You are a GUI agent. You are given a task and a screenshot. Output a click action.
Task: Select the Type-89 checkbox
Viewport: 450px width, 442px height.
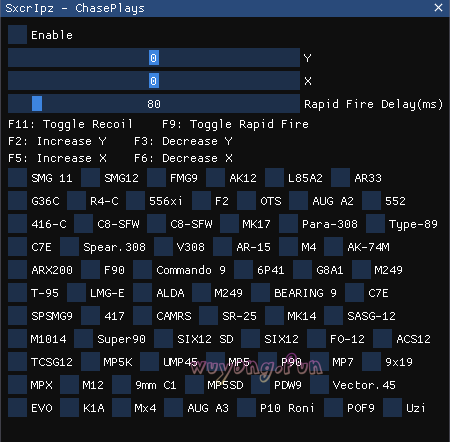coord(375,224)
